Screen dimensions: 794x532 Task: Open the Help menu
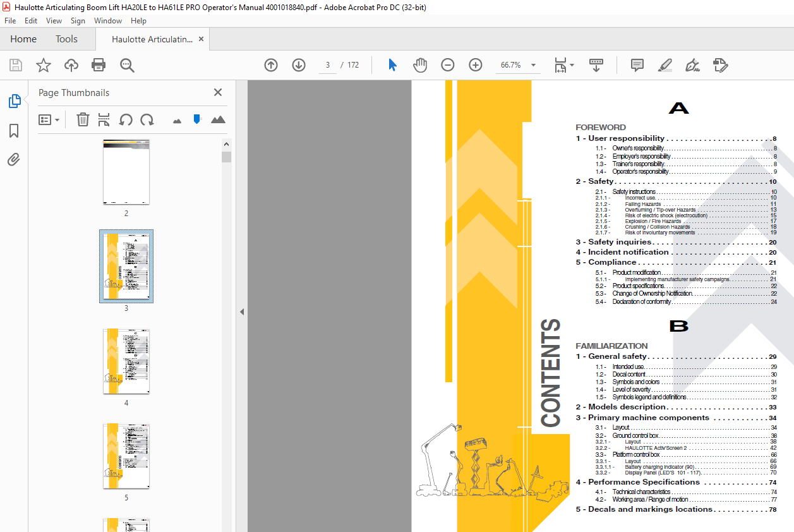pyautogui.click(x=138, y=21)
